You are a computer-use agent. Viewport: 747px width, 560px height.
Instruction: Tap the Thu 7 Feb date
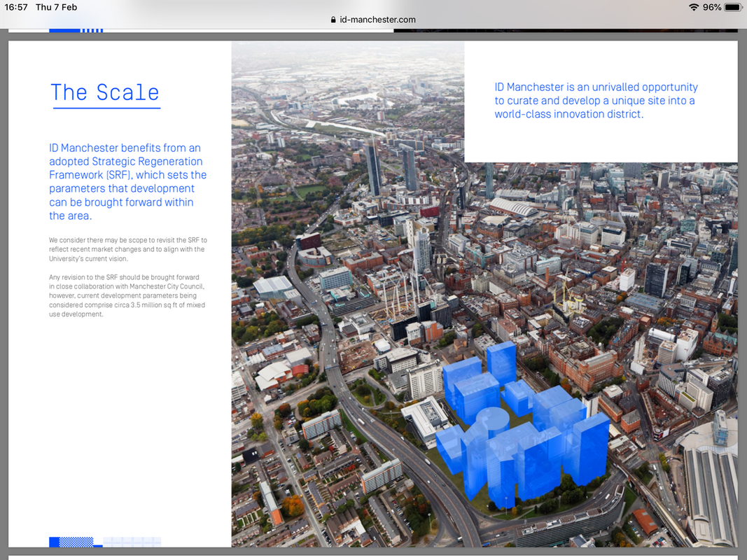pyautogui.click(x=56, y=7)
